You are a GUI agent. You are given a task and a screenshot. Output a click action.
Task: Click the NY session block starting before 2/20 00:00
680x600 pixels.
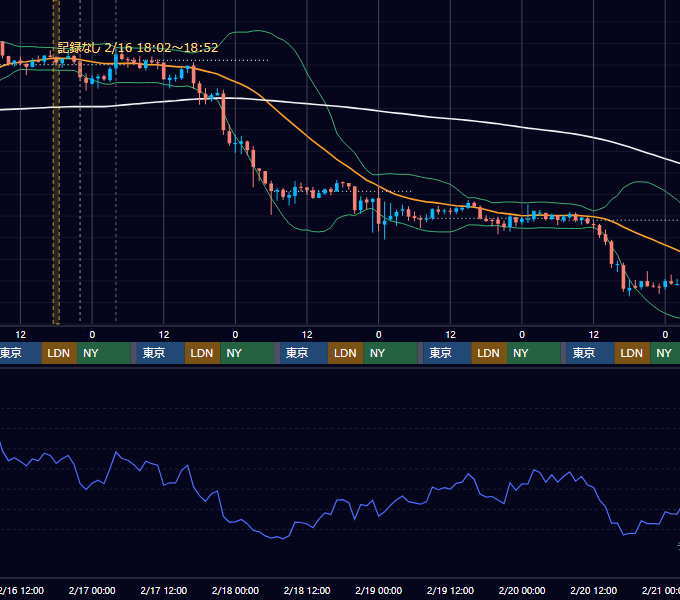(534, 353)
